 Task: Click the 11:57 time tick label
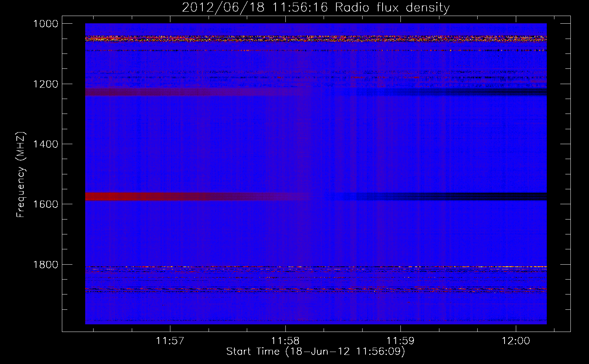click(x=170, y=341)
